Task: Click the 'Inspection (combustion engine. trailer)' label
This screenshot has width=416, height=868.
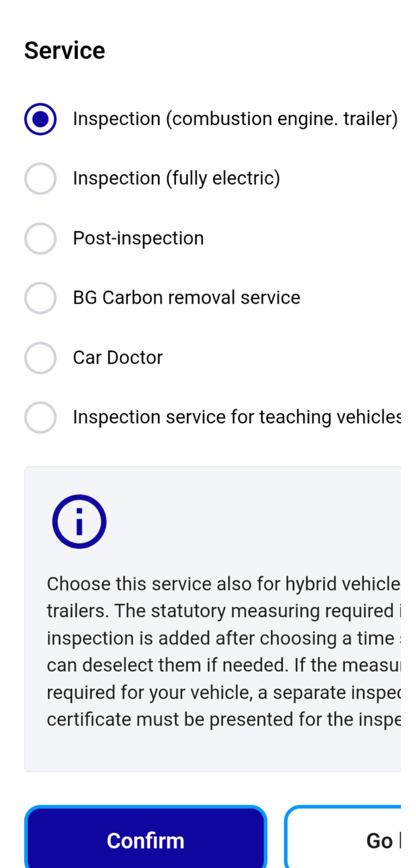Action: click(x=235, y=119)
